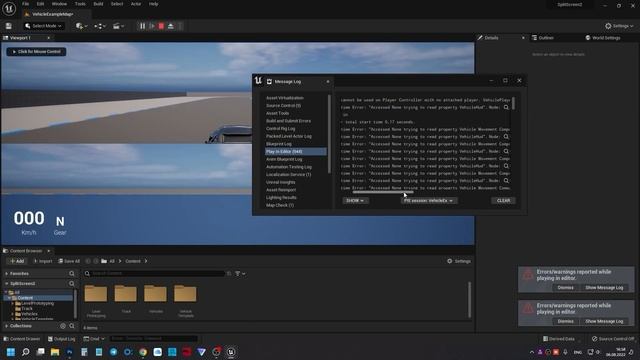Open the Window menu
This screenshot has width=640, height=360.
[x=59, y=4]
